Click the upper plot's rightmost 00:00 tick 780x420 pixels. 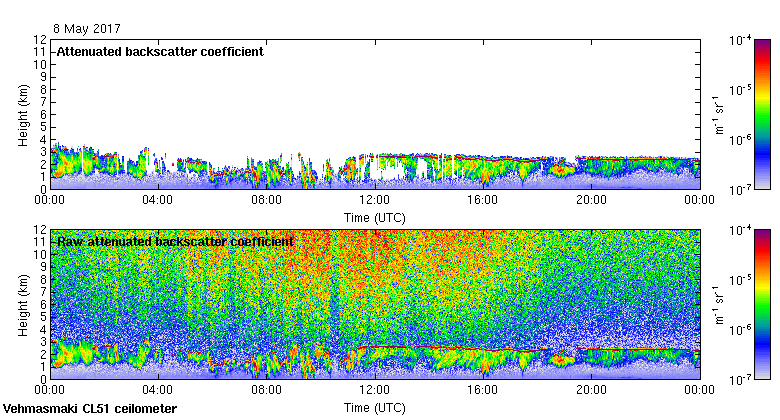[x=699, y=200]
